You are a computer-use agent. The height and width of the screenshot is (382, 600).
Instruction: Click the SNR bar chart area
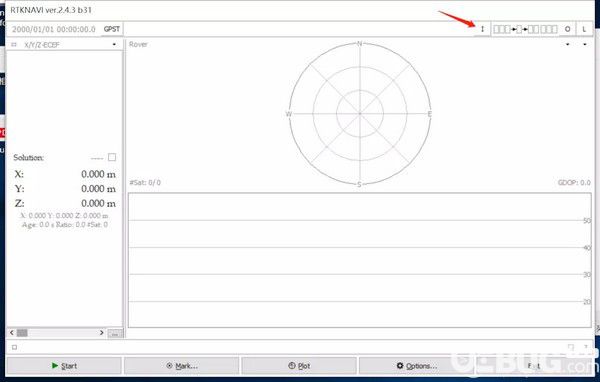click(x=360, y=260)
